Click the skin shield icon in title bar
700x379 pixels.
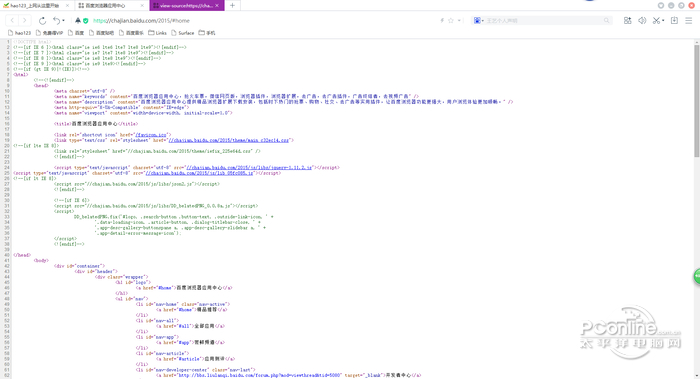(661, 5)
